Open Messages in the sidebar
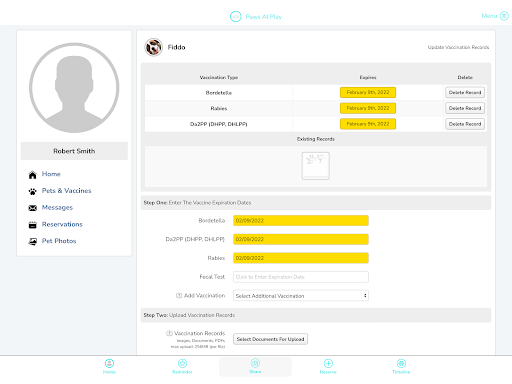This screenshot has height=384, width=512. 57,208
